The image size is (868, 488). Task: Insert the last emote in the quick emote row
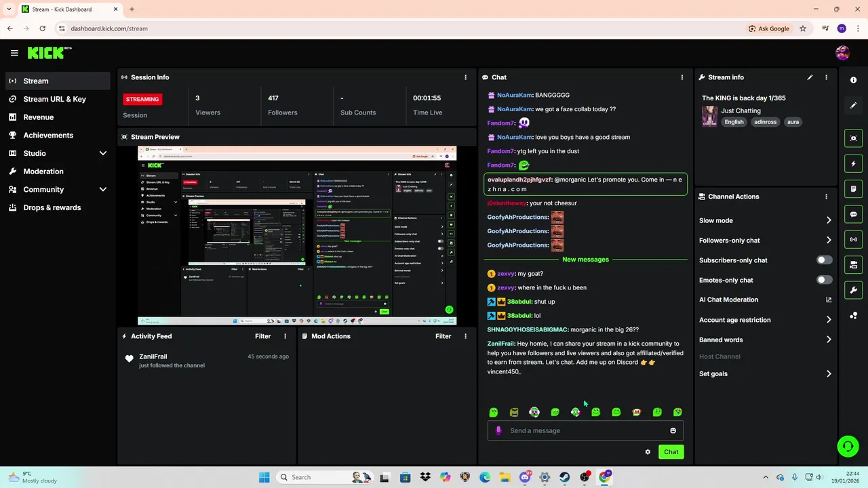677,412
